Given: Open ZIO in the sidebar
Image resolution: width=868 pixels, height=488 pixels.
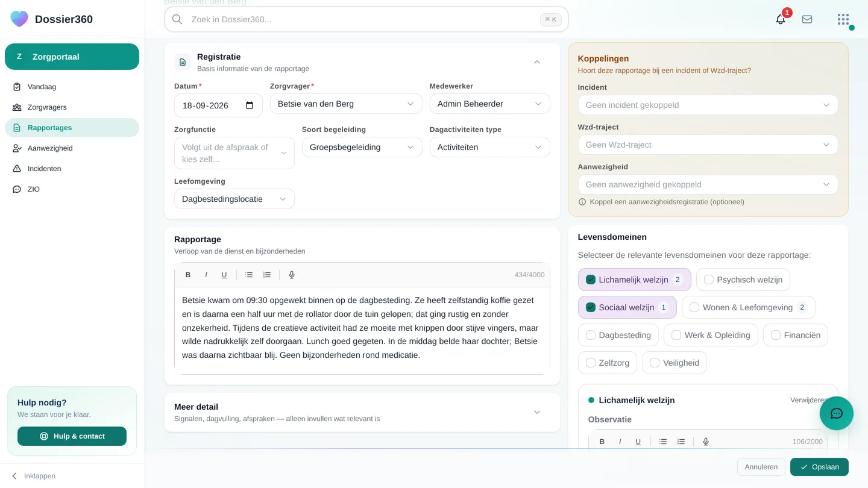Looking at the screenshot, I should click(72, 189).
